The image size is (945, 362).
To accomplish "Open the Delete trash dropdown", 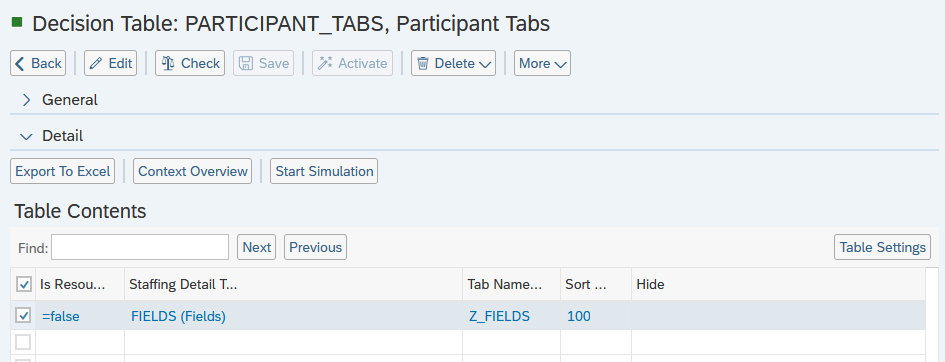I will click(x=453, y=63).
